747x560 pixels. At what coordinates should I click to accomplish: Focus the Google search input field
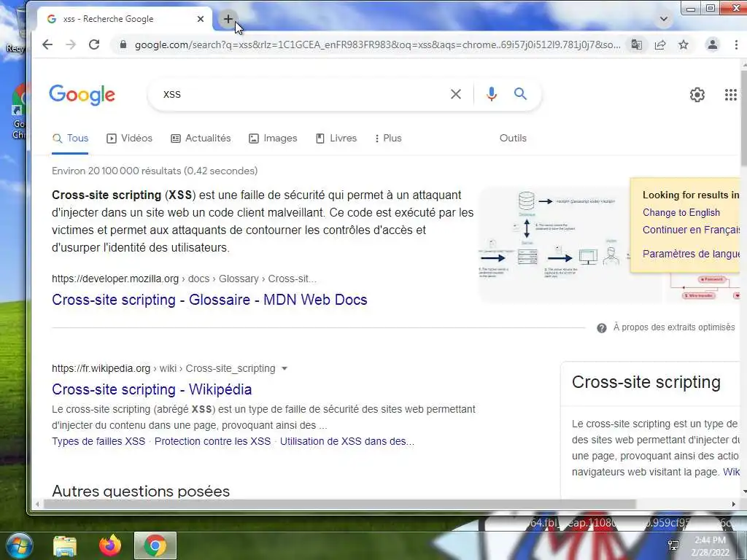(x=303, y=94)
